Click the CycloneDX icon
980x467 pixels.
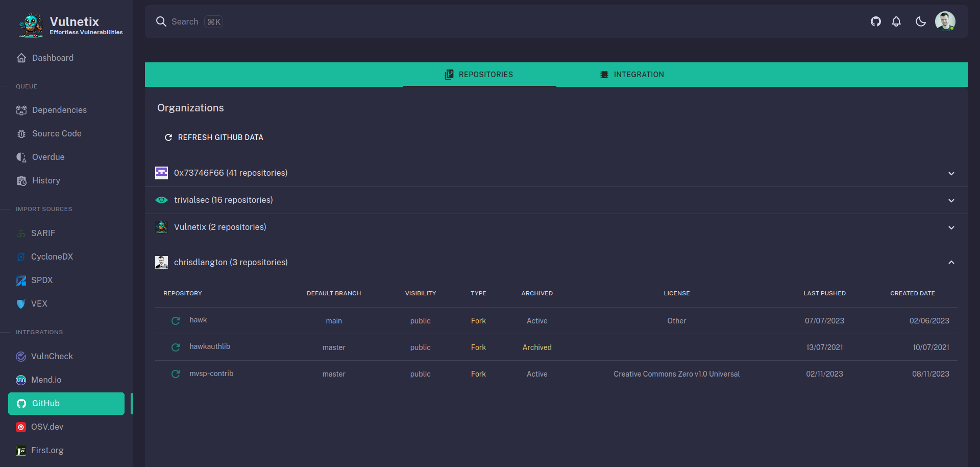(x=21, y=257)
